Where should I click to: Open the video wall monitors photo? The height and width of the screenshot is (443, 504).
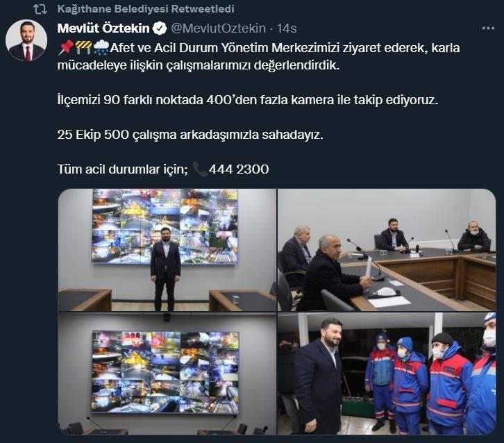coord(167,374)
